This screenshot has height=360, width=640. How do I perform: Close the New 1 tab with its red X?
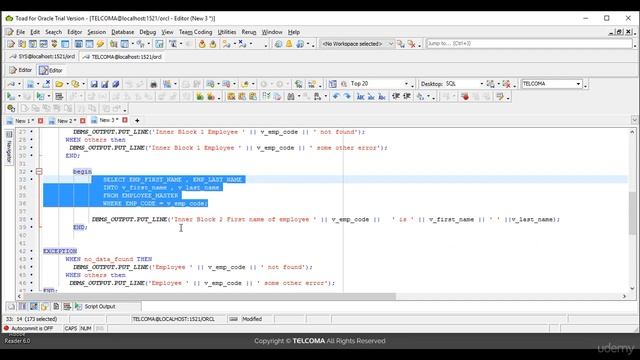click(40, 120)
